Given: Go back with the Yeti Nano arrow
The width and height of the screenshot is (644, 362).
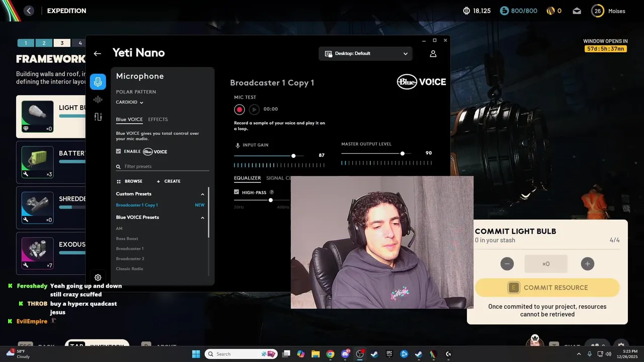Looking at the screenshot, I should click(x=98, y=53).
